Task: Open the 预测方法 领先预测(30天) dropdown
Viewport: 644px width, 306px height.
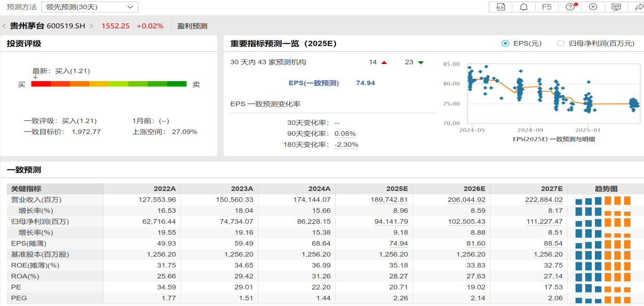Action: pyautogui.click(x=90, y=7)
